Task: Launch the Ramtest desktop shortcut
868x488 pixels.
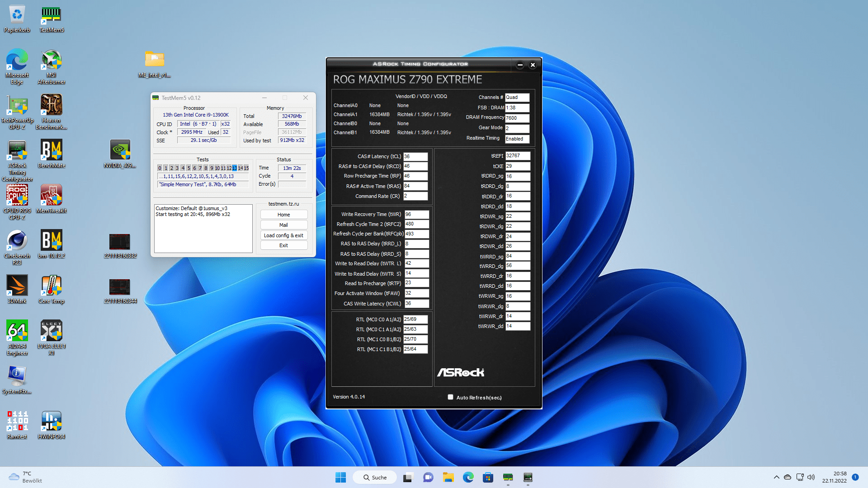Action: pyautogui.click(x=17, y=425)
